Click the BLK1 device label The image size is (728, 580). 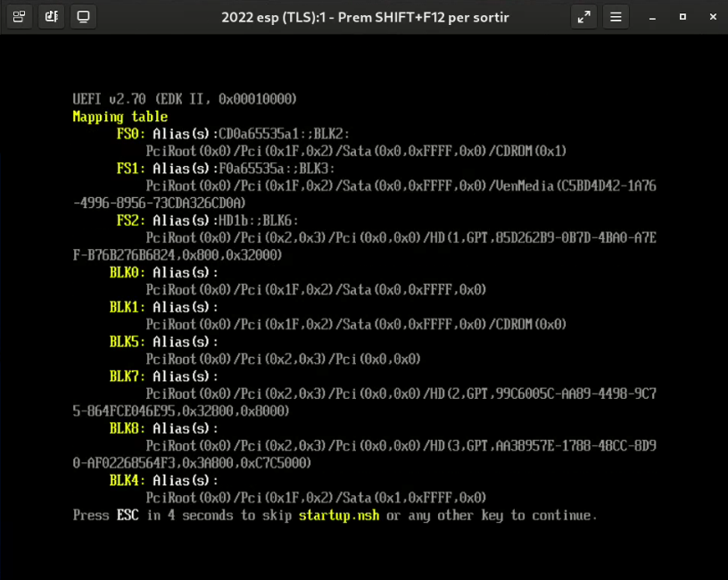[x=127, y=307]
